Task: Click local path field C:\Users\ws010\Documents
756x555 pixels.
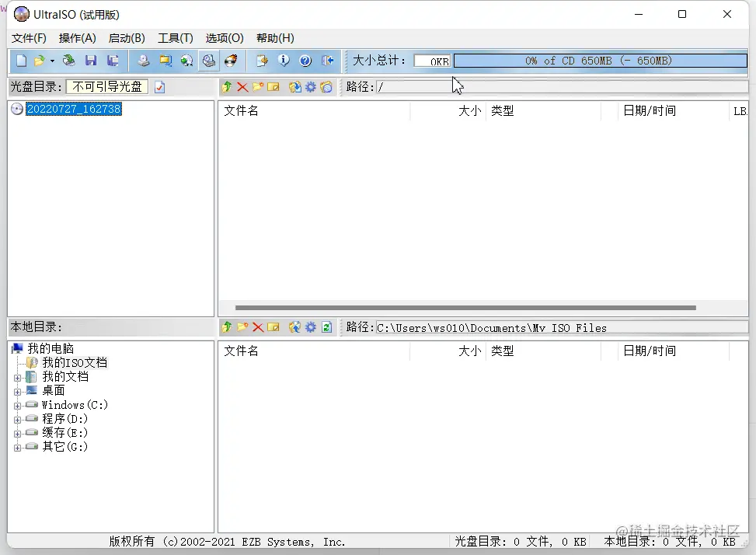Action: (562, 328)
